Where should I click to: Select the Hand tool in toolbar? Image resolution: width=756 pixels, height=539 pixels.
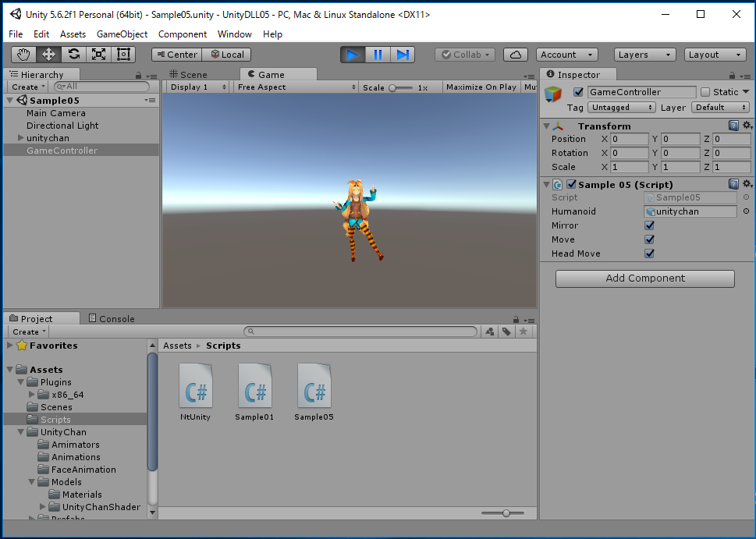point(23,55)
